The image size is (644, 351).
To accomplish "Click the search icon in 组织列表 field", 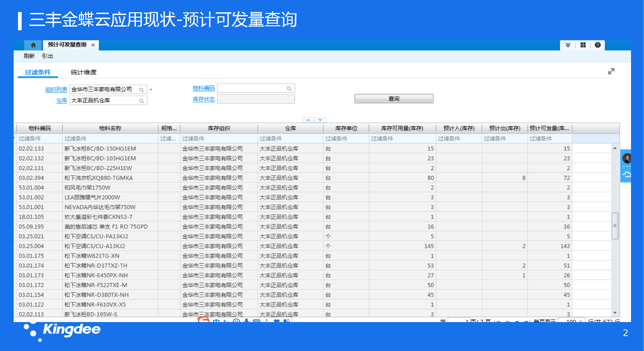I will click(142, 90).
